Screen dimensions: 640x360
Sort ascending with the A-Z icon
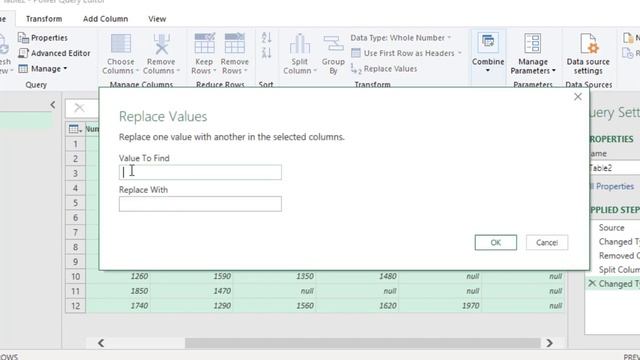click(x=266, y=38)
